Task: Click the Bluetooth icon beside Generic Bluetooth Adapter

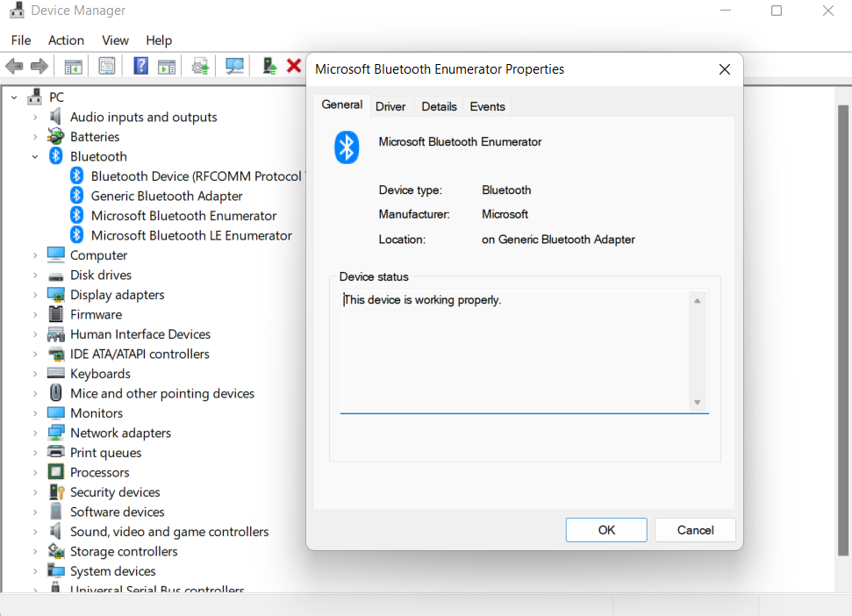Action: (76, 196)
